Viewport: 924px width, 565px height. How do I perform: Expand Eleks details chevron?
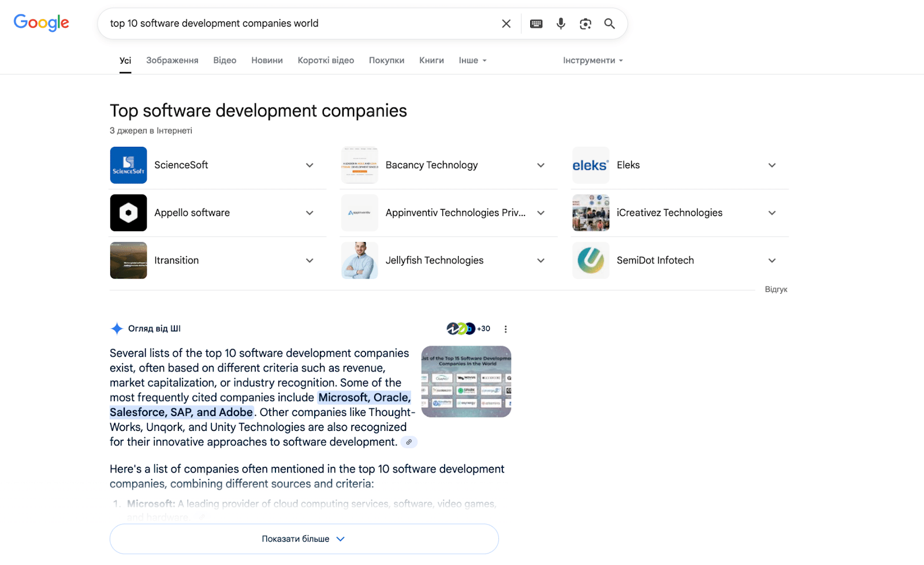(x=772, y=165)
